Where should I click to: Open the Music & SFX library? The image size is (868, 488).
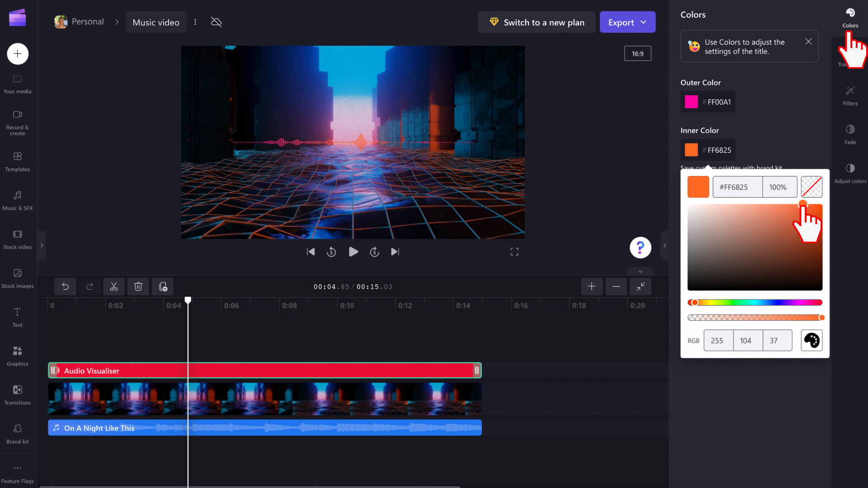tap(17, 200)
